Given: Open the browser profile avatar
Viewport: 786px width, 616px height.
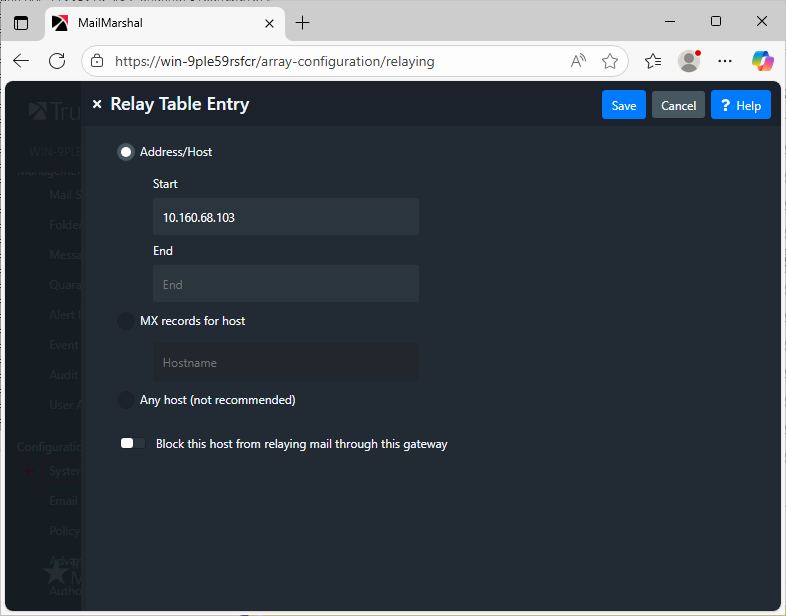Looking at the screenshot, I should (689, 61).
